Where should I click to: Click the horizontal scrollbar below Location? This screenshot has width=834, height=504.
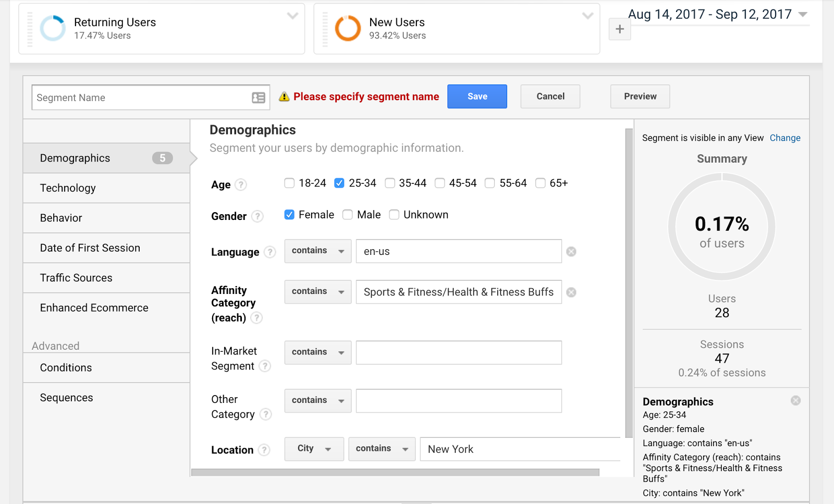pos(395,473)
